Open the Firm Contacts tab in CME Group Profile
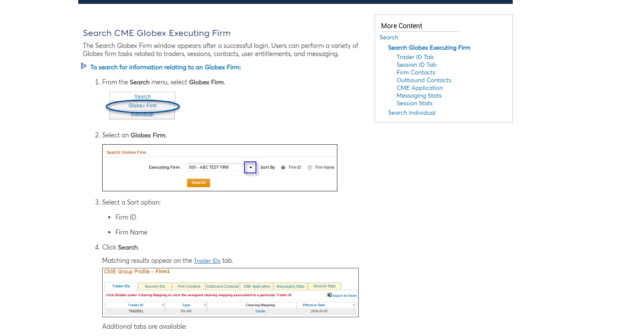Screen dimensions: 644x336 pyautogui.click(x=189, y=286)
